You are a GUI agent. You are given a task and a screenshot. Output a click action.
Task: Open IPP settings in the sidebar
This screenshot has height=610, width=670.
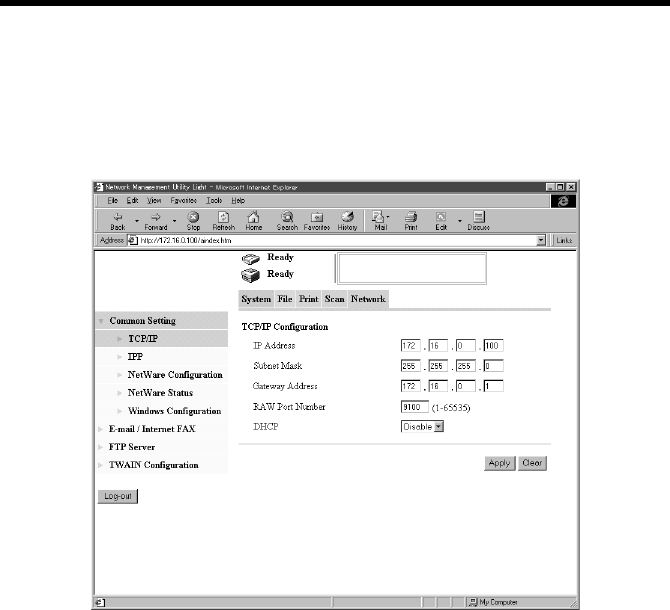pyautogui.click(x=135, y=357)
